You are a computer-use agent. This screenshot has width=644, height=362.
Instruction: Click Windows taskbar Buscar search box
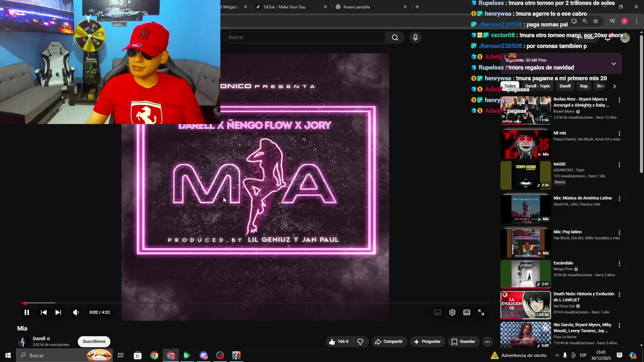[64, 355]
